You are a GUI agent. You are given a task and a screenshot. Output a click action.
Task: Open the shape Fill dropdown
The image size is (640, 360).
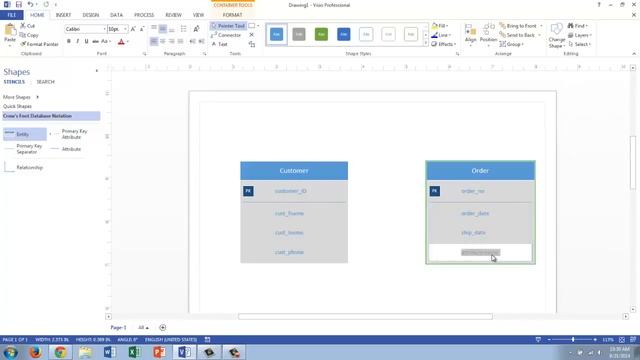pyautogui.click(x=440, y=26)
